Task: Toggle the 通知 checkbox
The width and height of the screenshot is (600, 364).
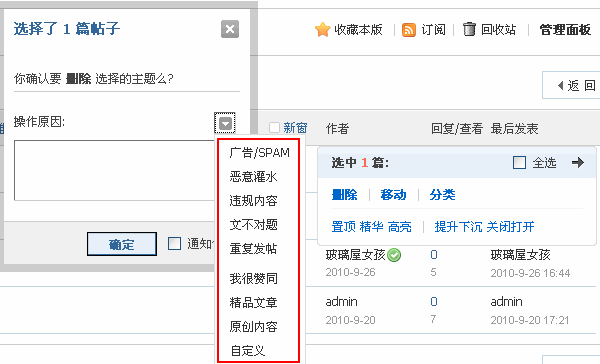Action: click(x=174, y=243)
